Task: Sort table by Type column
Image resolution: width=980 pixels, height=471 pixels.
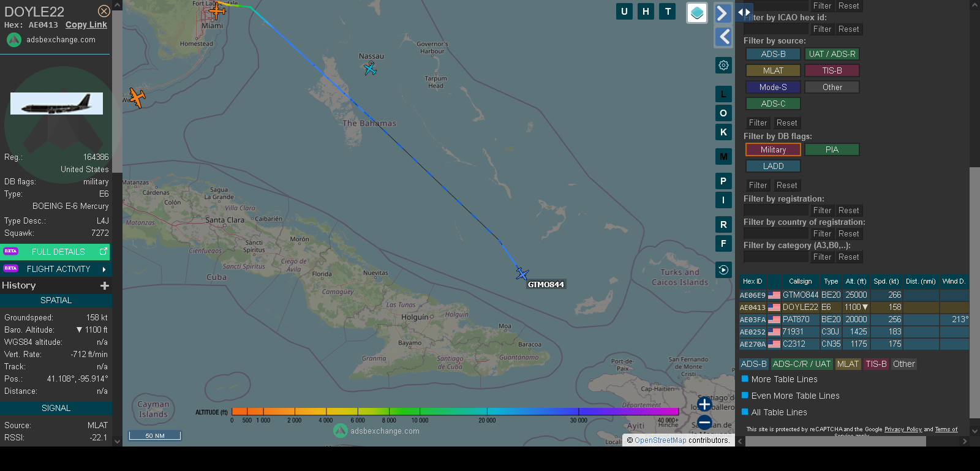Action: [x=831, y=281]
